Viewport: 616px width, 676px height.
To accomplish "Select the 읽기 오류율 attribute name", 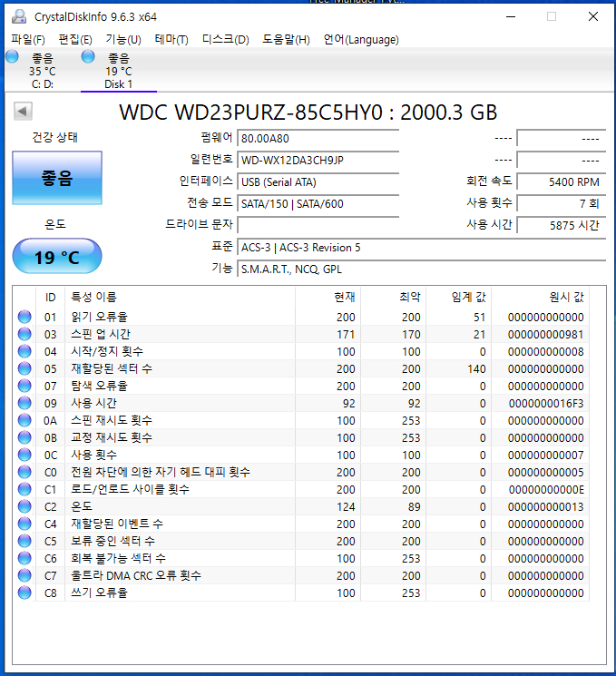I will pos(99,317).
